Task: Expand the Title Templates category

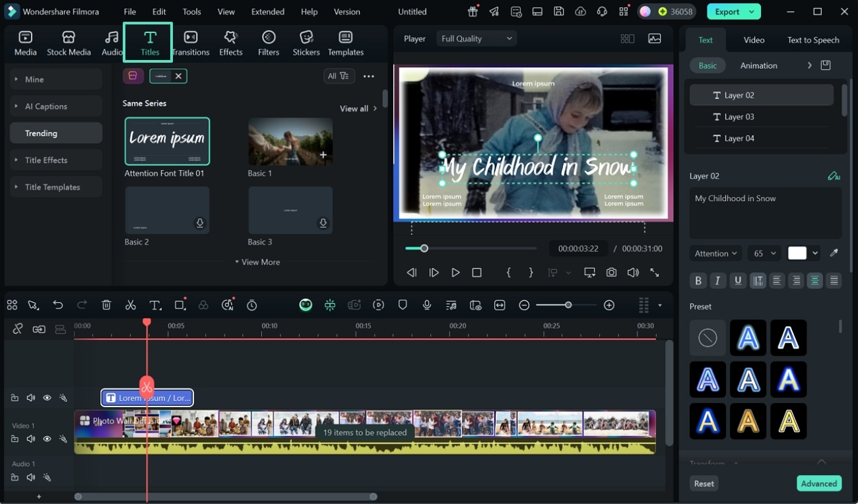Action: tap(56, 187)
